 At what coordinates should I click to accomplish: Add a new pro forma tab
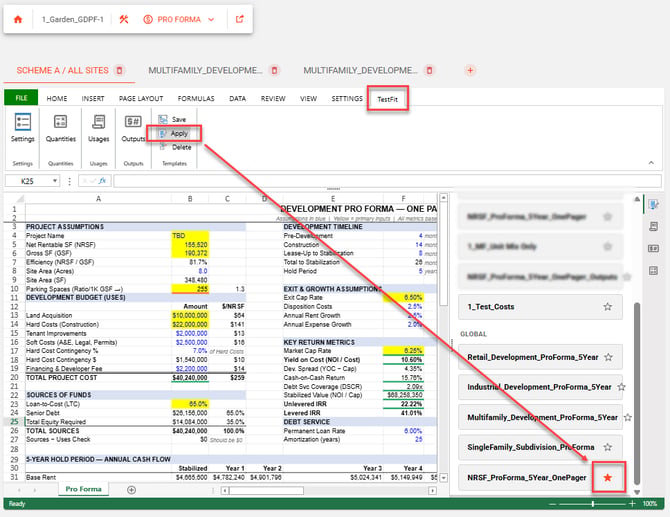[470, 70]
